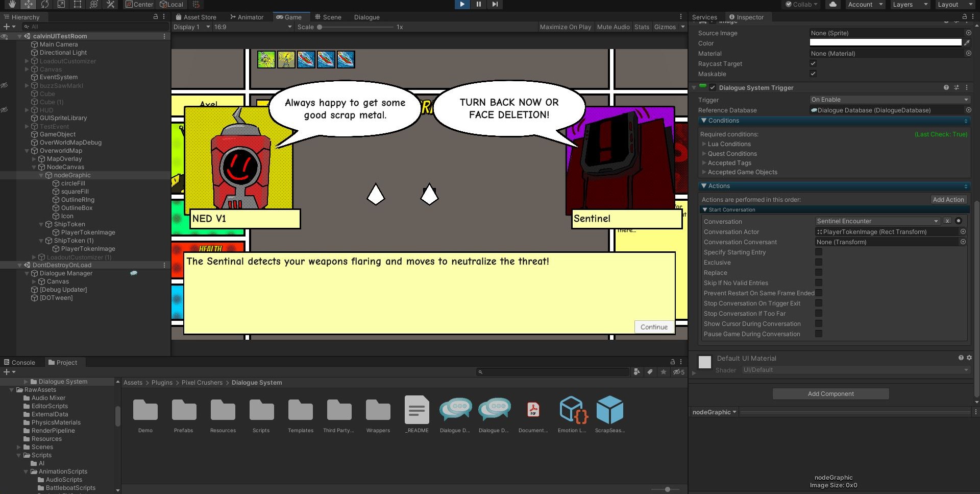980x494 pixels.
Task: Click the Step frame button
Action: [495, 5]
